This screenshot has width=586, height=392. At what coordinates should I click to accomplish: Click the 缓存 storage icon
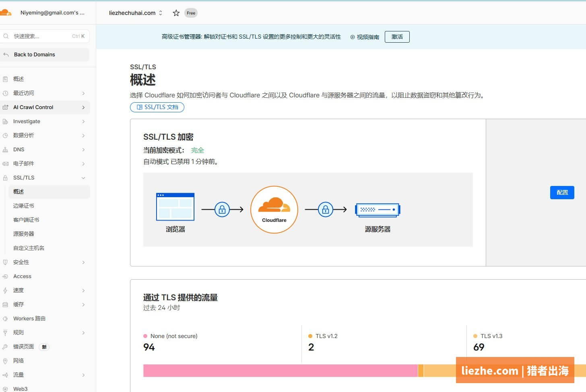click(x=5, y=304)
